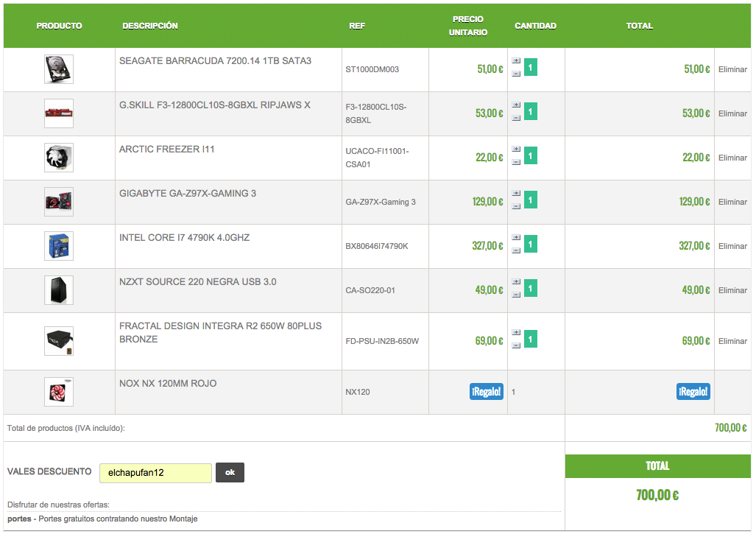756x534 pixels.
Task: Select quantity box for Seagate Barracuda
Action: [x=530, y=67]
